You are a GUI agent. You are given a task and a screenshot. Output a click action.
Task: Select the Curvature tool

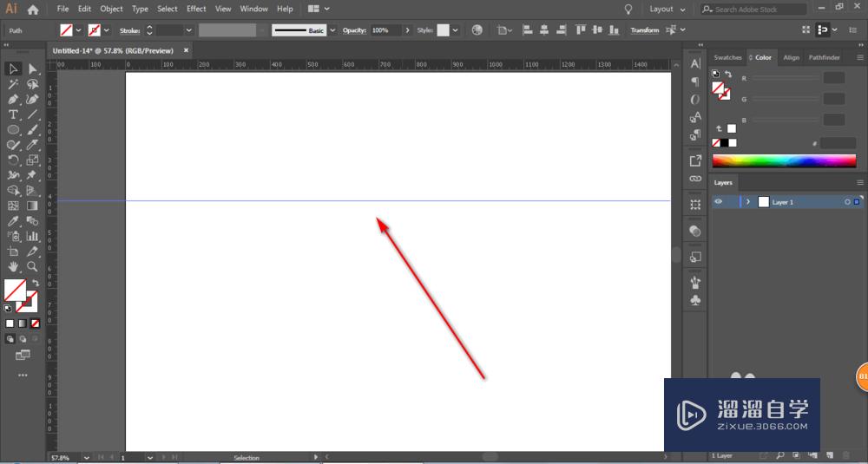pyautogui.click(x=33, y=100)
